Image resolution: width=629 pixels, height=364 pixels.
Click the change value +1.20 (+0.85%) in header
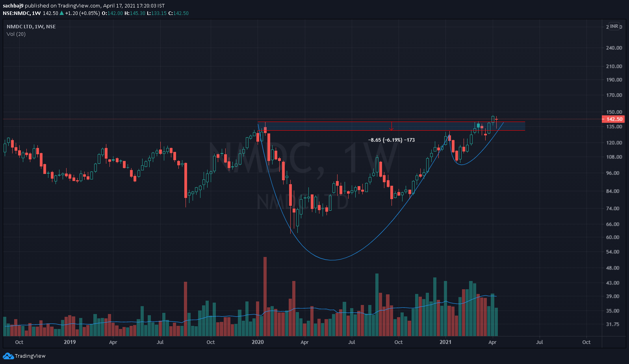(82, 13)
